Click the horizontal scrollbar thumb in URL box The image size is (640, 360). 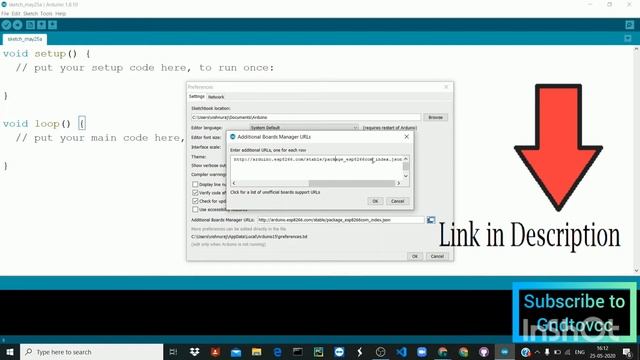[352, 183]
